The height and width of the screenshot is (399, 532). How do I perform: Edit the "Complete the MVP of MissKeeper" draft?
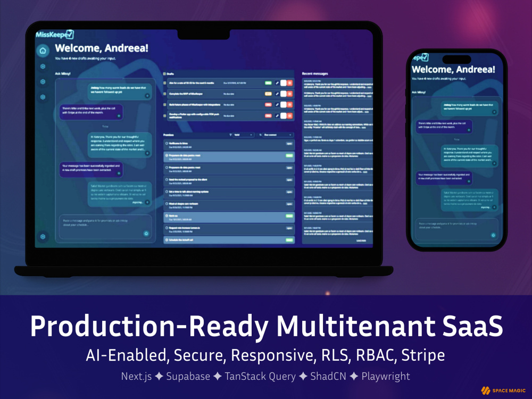point(277,94)
